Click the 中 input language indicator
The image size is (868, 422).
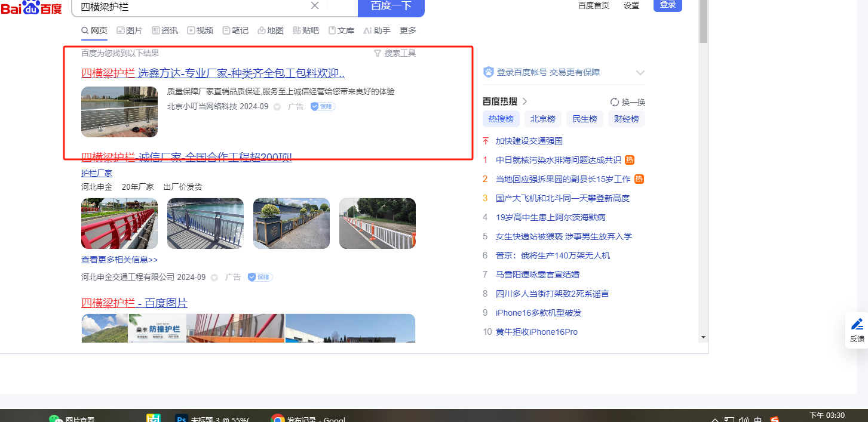pyautogui.click(x=758, y=420)
